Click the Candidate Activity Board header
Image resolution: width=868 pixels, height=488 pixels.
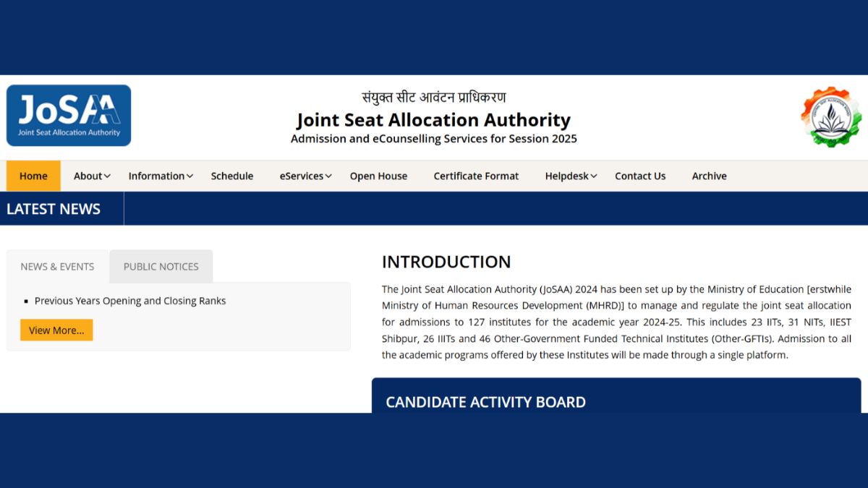point(485,402)
